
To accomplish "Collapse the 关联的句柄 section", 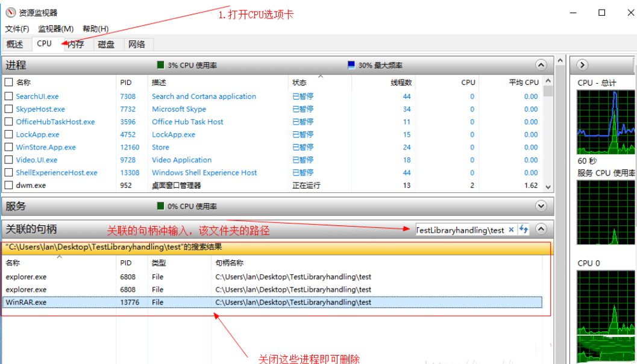I will click(x=541, y=230).
